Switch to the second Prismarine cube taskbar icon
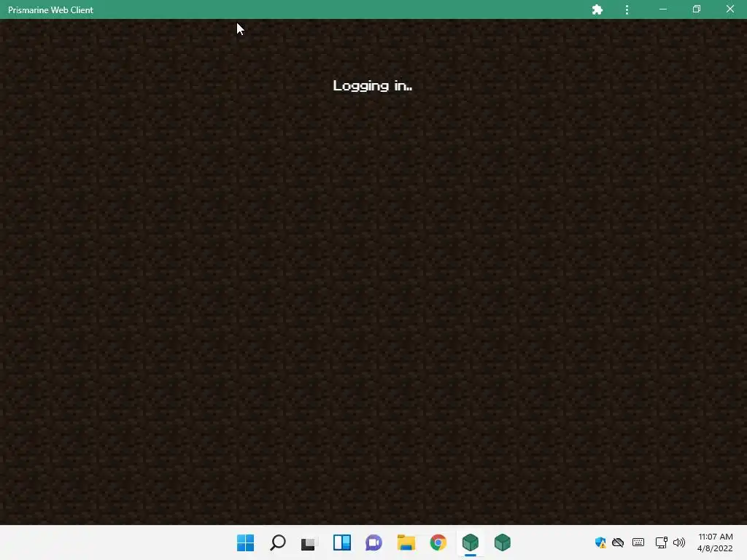 [502, 542]
